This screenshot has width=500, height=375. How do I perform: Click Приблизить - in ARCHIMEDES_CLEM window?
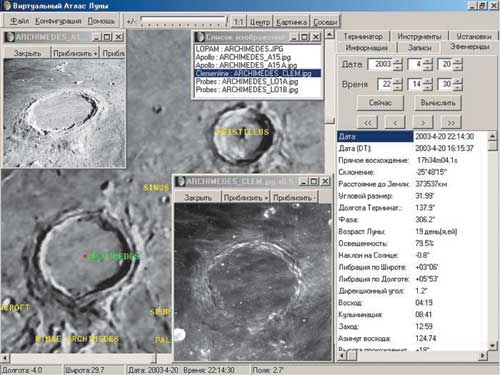click(x=293, y=197)
